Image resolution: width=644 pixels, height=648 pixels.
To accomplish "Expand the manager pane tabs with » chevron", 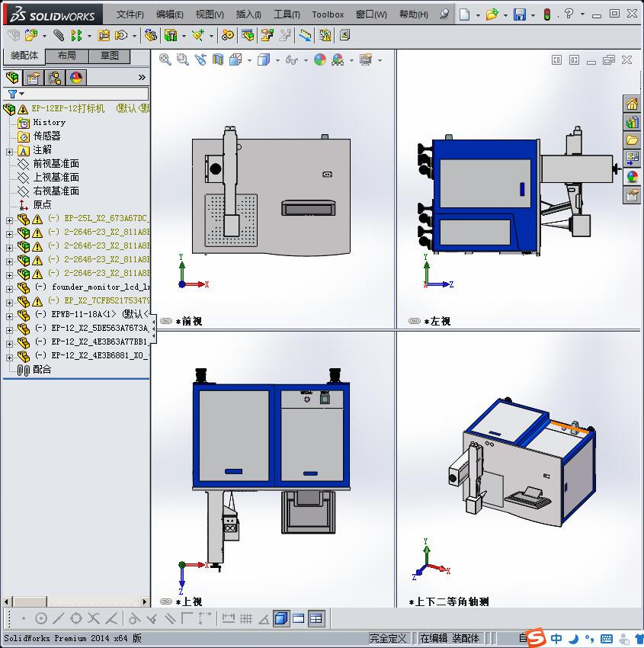I will [142, 77].
